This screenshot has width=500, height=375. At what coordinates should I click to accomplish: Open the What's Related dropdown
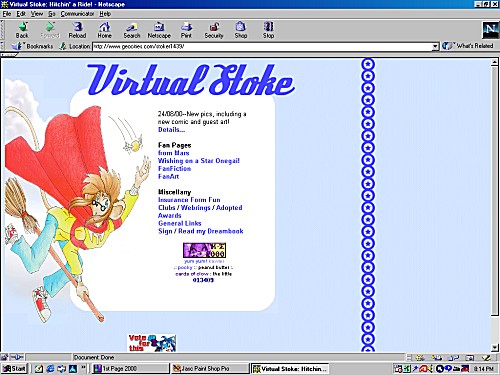coord(468,46)
